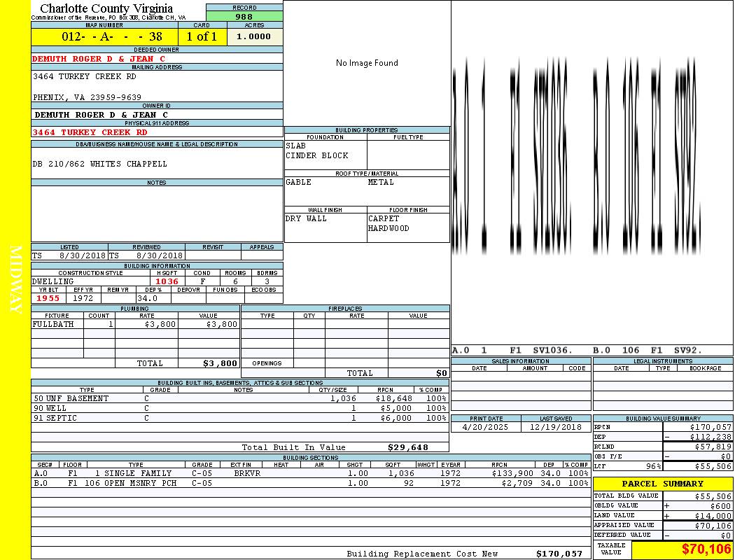Select last saved date 12/19/2018
The width and height of the screenshot is (735, 560).
[556, 428]
